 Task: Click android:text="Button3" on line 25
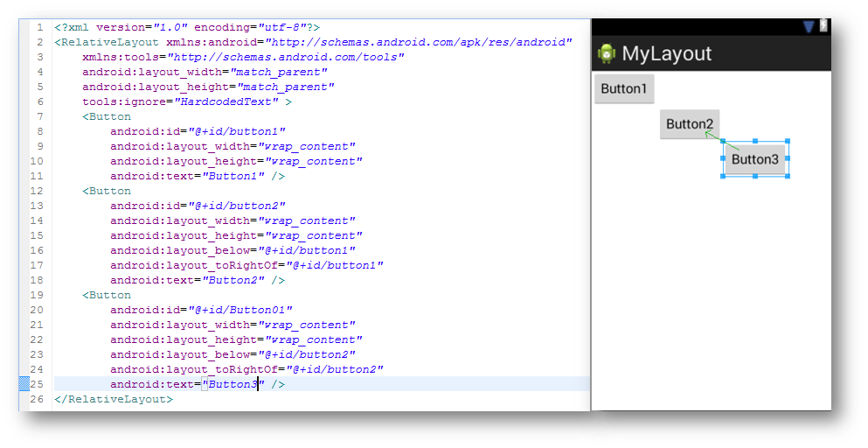click(198, 384)
